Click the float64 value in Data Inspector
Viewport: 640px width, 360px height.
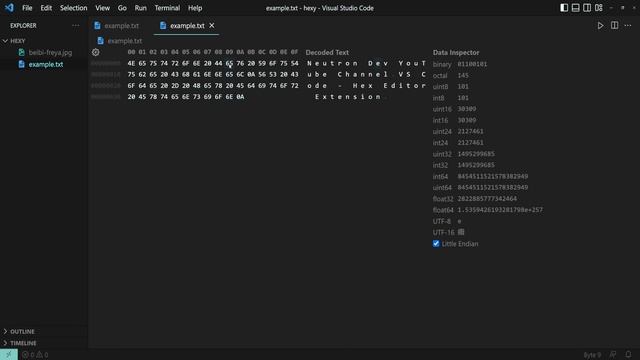(x=500, y=210)
